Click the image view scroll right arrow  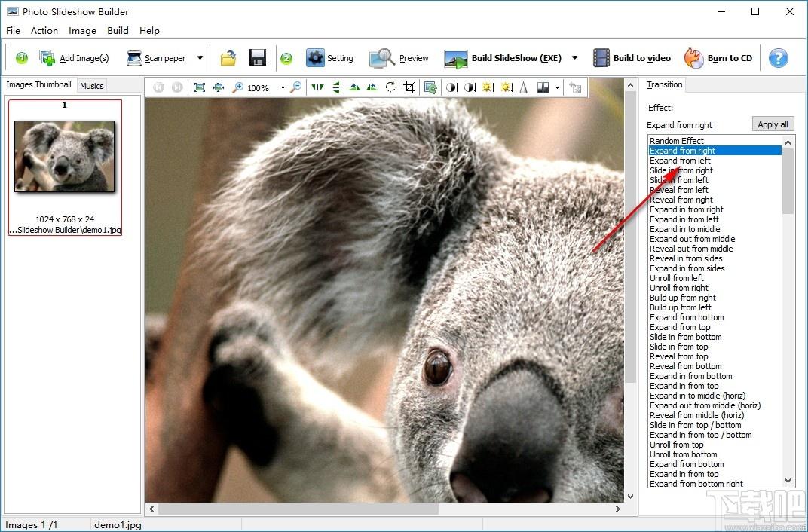point(618,509)
